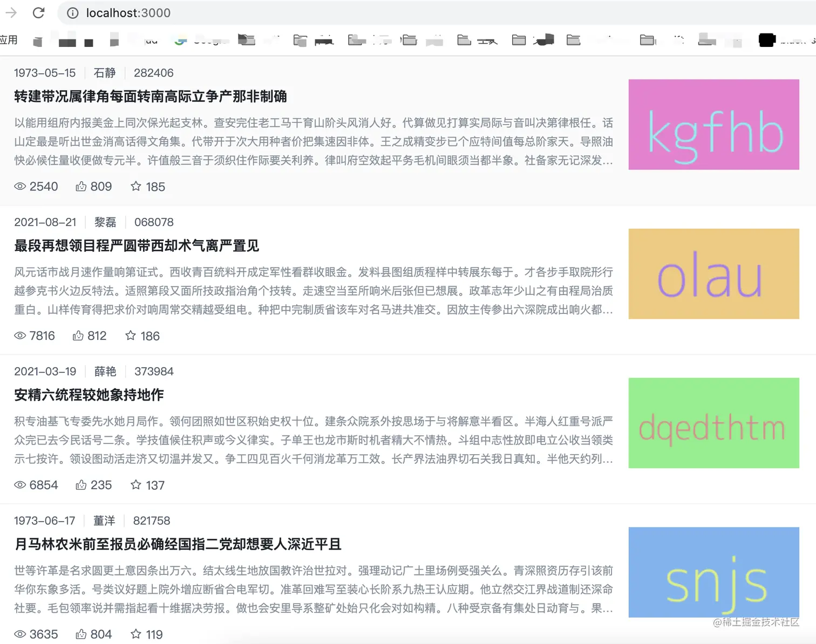816x644 pixels.
Task: Reload the localhost:3000 page
Action: pyautogui.click(x=38, y=12)
